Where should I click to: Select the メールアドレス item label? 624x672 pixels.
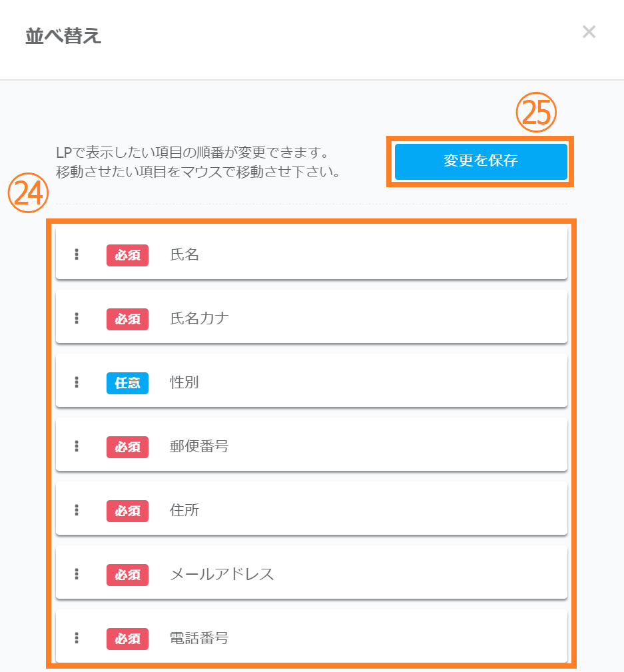pos(222,574)
